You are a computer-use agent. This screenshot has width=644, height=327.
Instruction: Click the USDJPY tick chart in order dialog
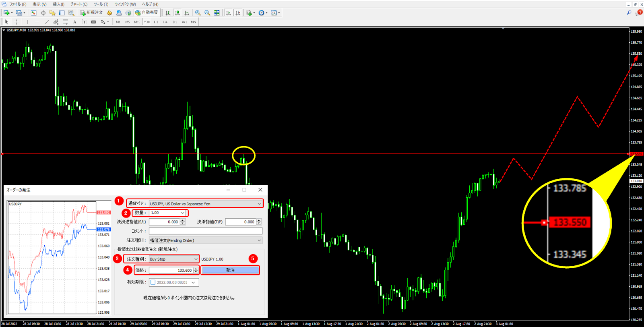59,258
